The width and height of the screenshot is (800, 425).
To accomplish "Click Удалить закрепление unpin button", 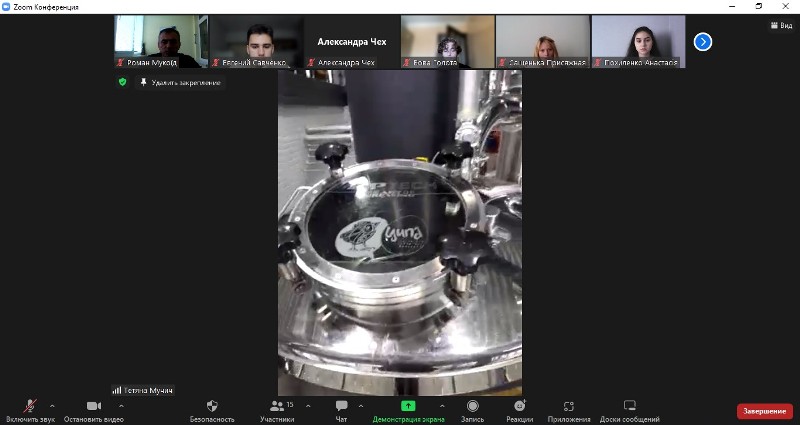I will 181,82.
